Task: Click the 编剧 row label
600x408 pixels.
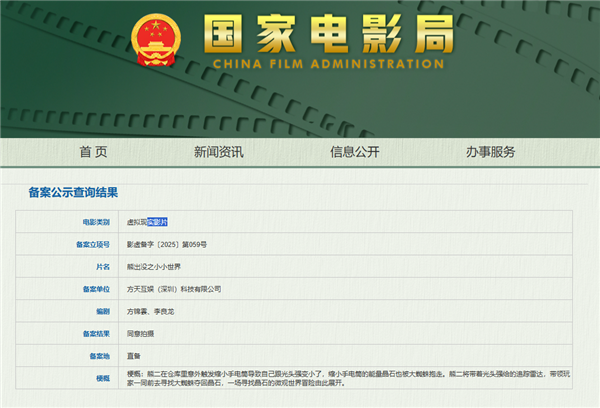Action: [101, 311]
